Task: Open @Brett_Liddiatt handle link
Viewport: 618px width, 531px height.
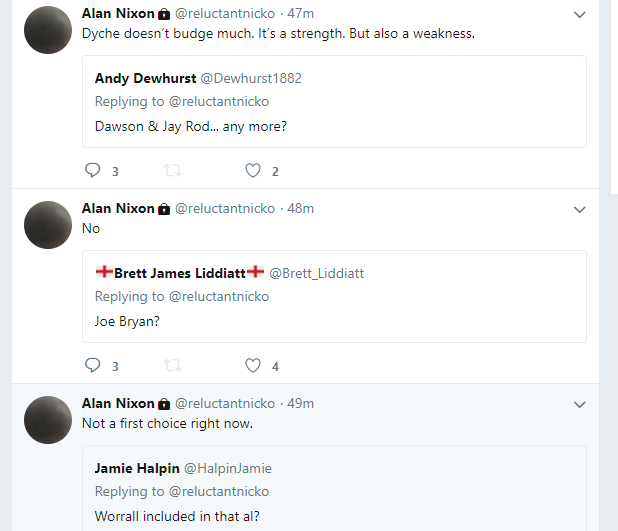Action: (x=316, y=273)
